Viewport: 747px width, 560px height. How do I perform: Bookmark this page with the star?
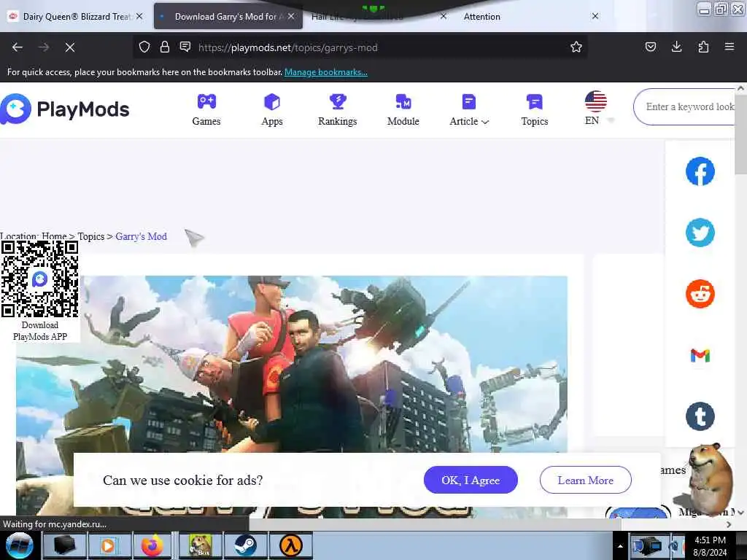click(576, 47)
